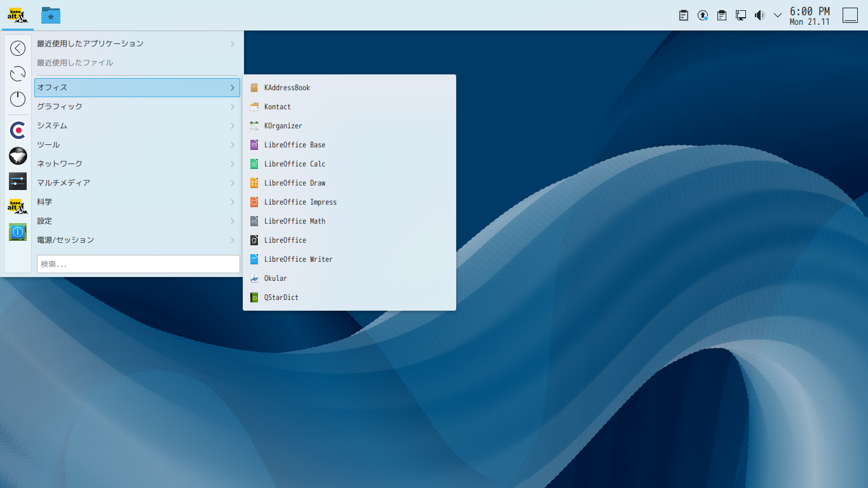The height and width of the screenshot is (488, 868).
Task: Open the base alt application launcher in the top panel
Action: pyautogui.click(x=17, y=15)
